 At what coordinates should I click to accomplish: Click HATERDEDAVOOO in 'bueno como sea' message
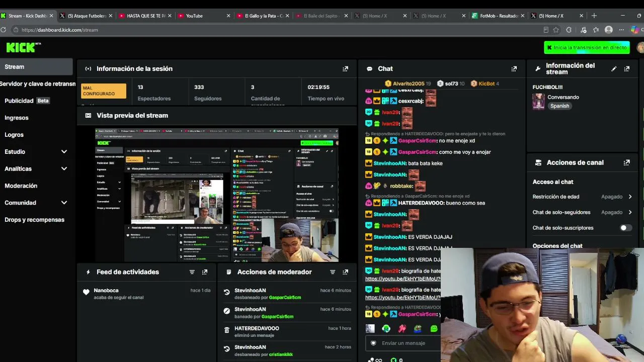pyautogui.click(x=421, y=203)
